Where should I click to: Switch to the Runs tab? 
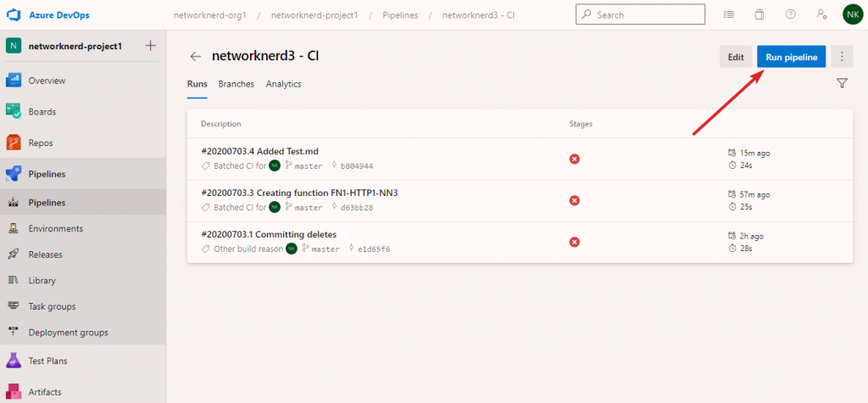[197, 84]
